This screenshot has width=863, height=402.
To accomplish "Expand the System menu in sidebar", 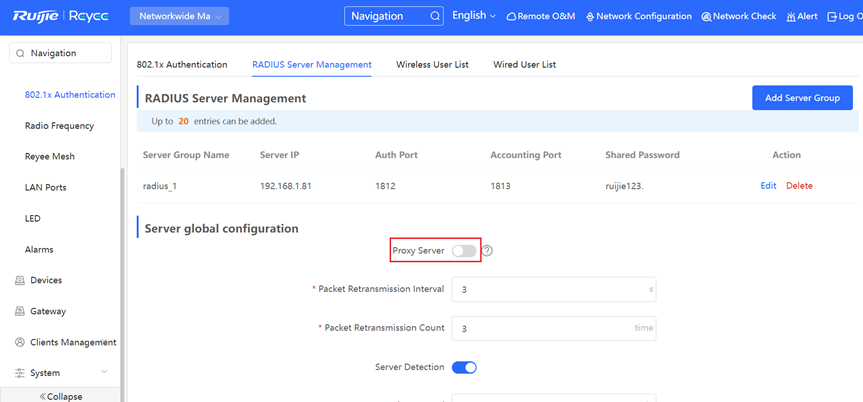I will (60, 373).
